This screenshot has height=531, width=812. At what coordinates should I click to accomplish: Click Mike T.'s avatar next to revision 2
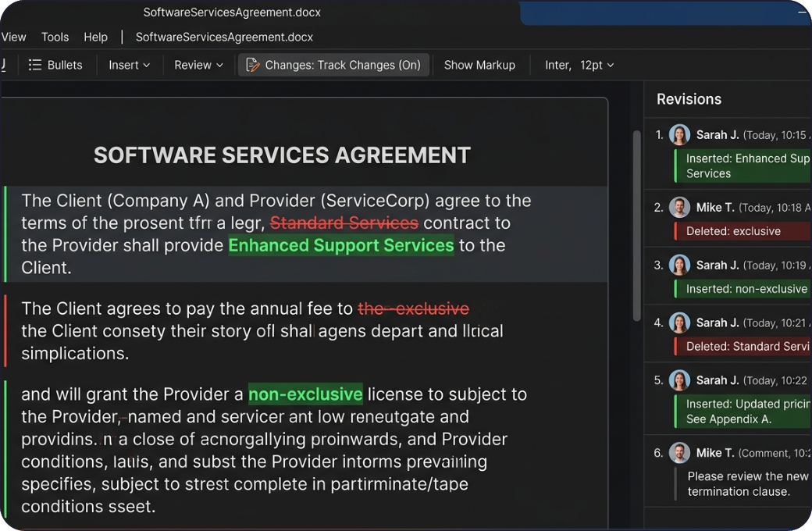coord(679,207)
